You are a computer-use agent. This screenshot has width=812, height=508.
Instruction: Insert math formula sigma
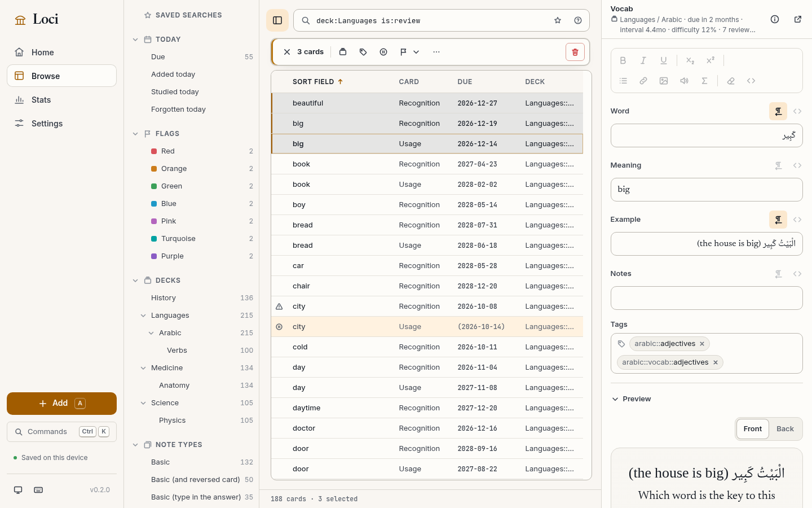click(x=704, y=81)
